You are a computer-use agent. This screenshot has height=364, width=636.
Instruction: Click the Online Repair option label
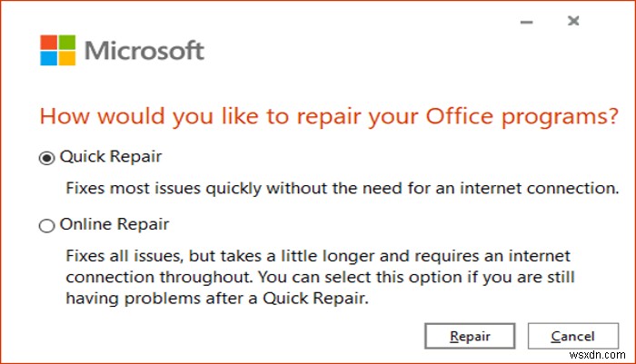pyautogui.click(x=114, y=223)
